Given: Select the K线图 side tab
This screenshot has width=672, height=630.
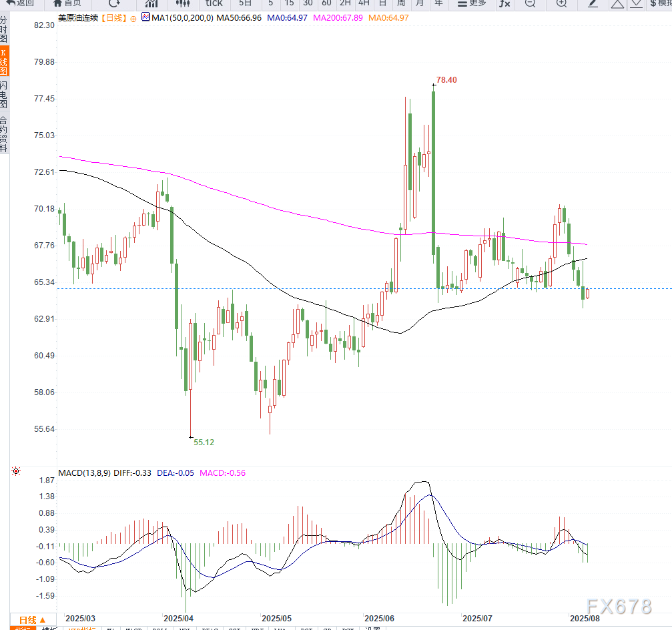Looking at the screenshot, I should (x=4, y=61).
